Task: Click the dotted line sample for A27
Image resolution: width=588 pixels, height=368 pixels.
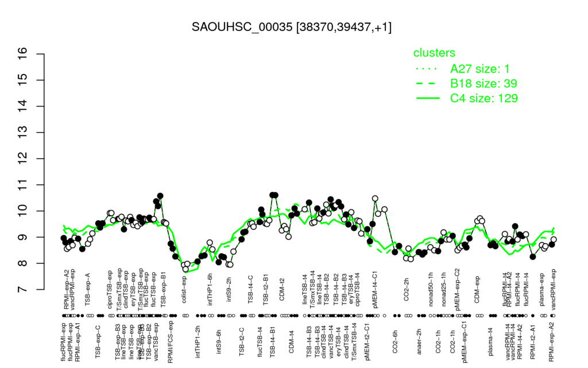Action: coord(427,69)
